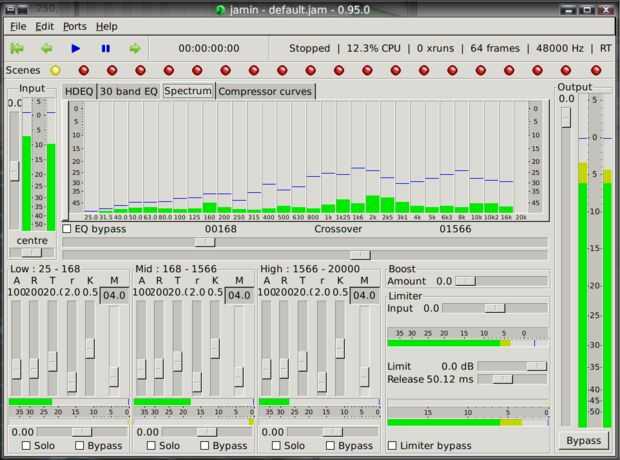Open the Compressor curves tab
This screenshot has width=620, height=460.
coord(265,91)
